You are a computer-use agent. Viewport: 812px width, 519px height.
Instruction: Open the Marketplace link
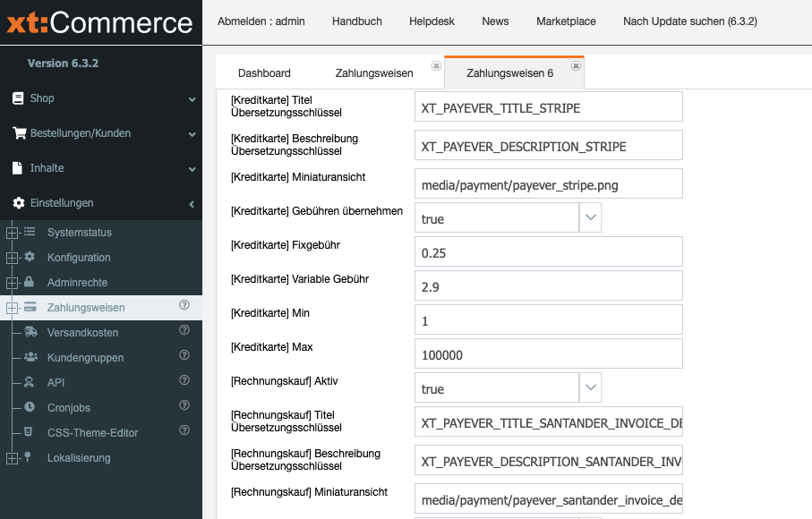click(x=566, y=21)
